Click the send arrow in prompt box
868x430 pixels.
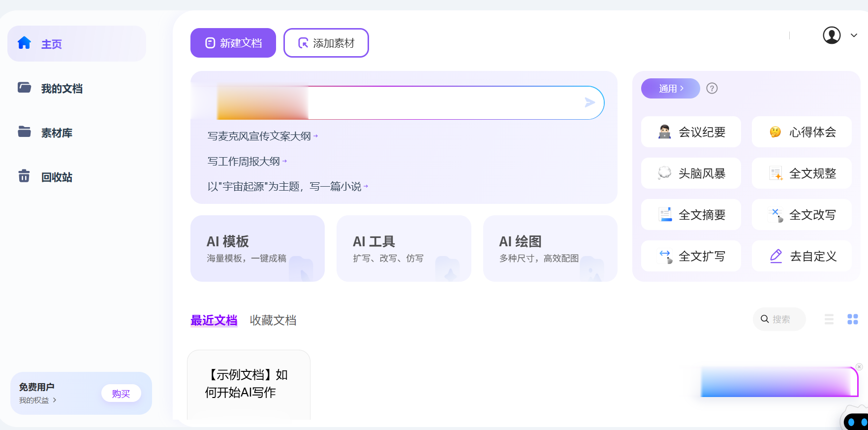589,102
